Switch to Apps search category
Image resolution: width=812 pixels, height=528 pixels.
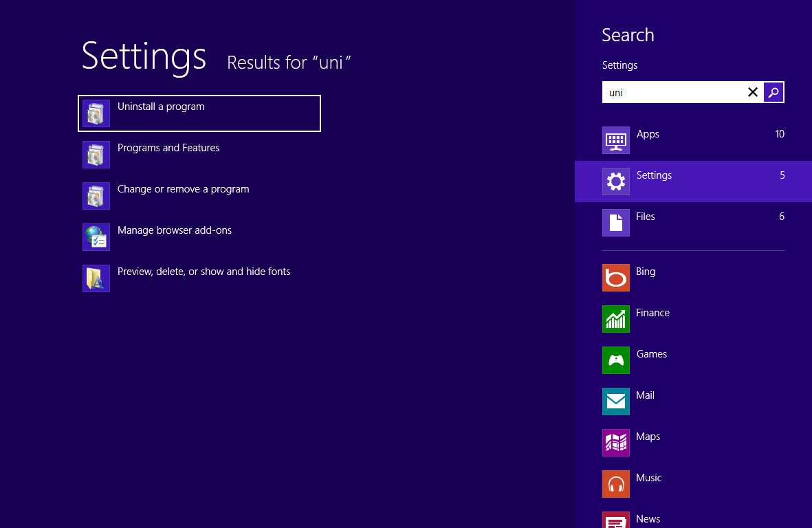tap(692, 140)
